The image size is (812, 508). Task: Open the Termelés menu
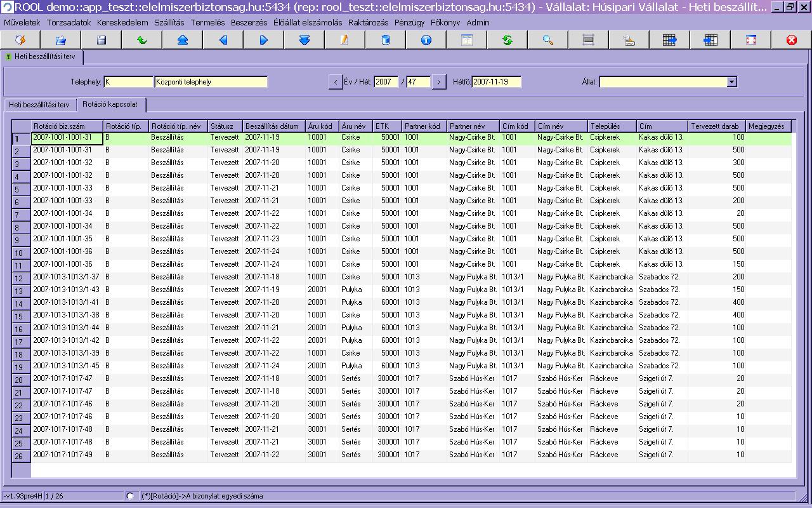coord(208,22)
